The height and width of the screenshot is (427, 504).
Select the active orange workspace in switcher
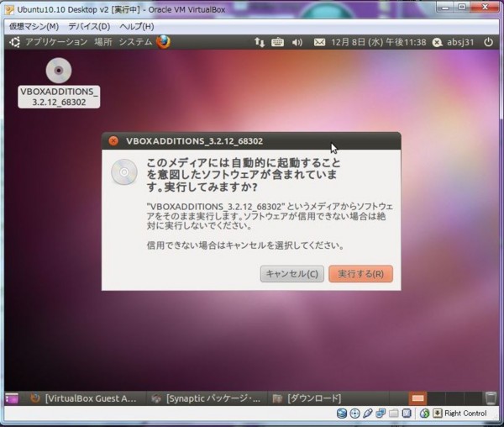point(417,398)
